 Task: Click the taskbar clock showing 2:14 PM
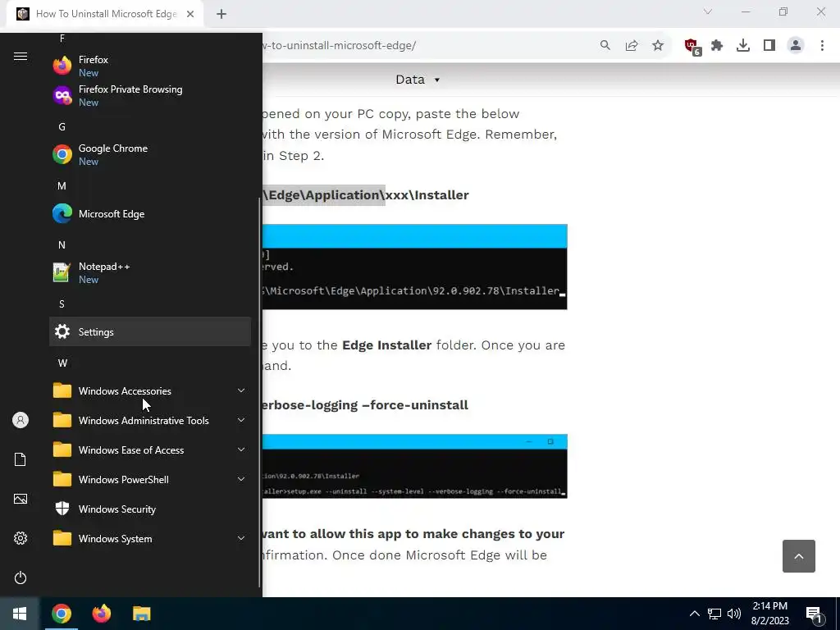click(x=769, y=614)
